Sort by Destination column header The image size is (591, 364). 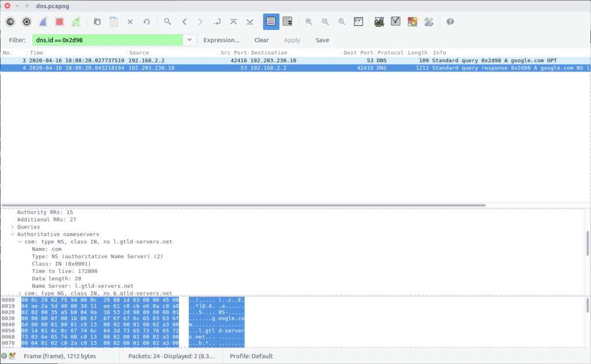coord(295,52)
